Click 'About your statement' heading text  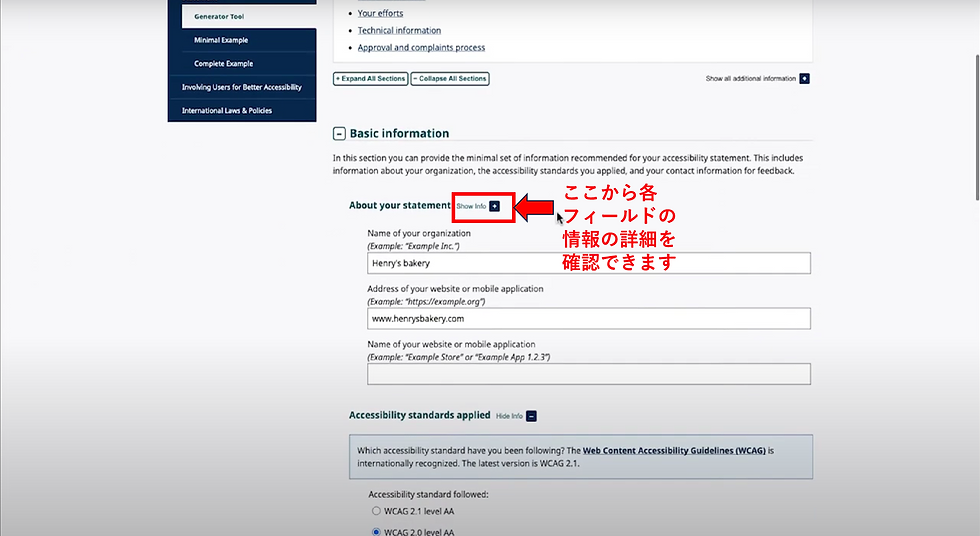point(399,206)
